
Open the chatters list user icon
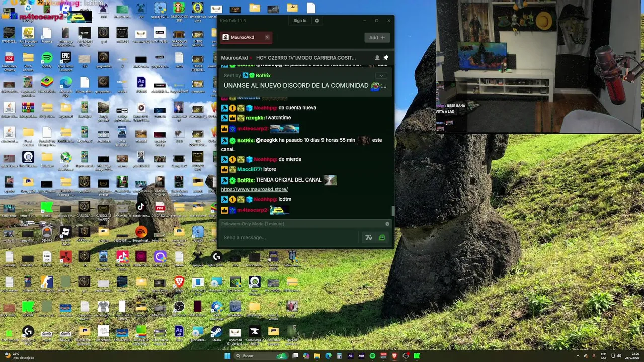(x=377, y=58)
